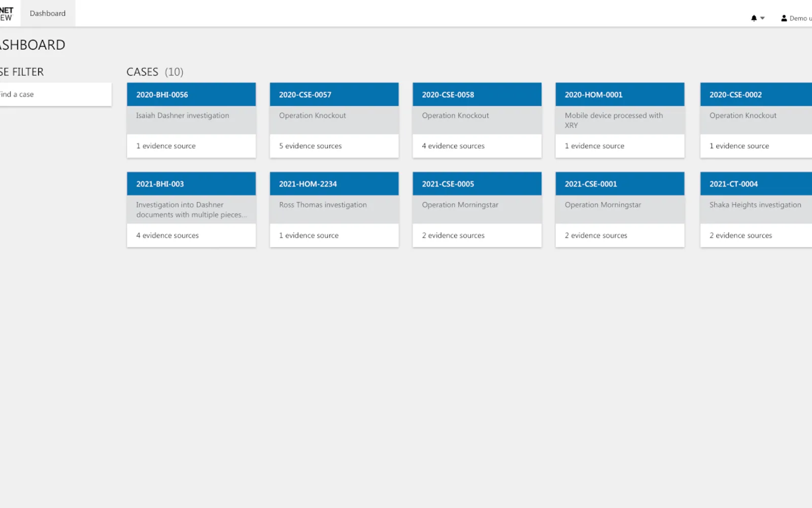Click 4 evidence sources in 2020-CSE-0058 card
The height and width of the screenshot is (508, 812).
[453, 146]
